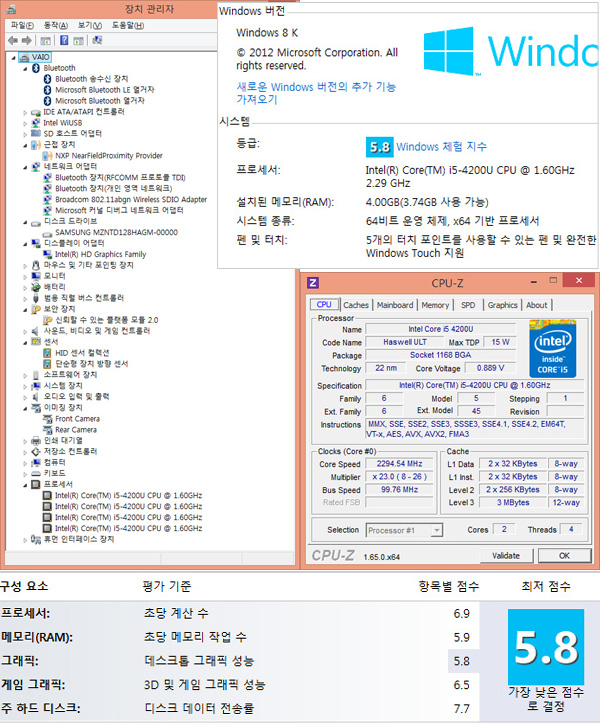Click the HID 센서 컬렉션 sensor icon
The width and height of the screenshot is (600, 727).
click(47, 353)
